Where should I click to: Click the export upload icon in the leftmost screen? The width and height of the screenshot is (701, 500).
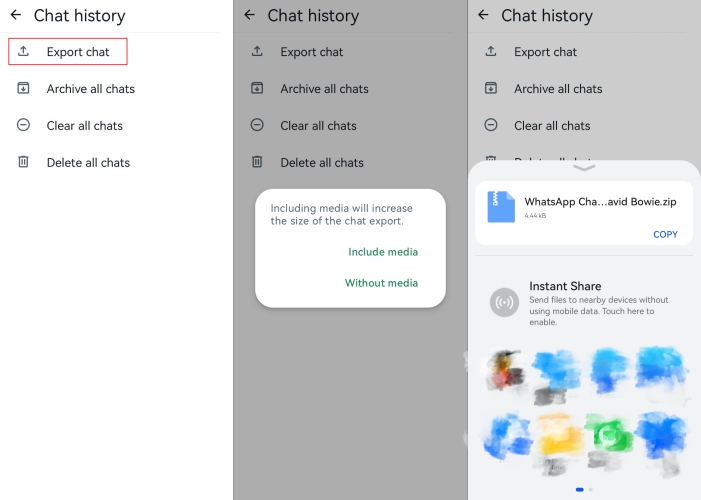point(23,51)
